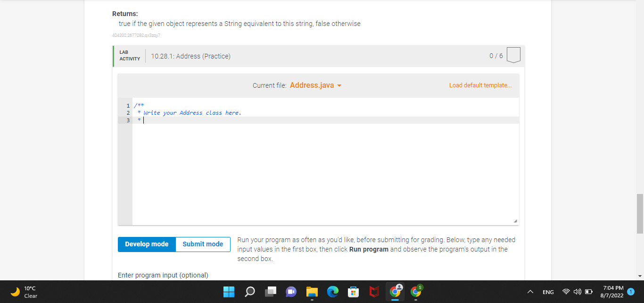This screenshot has width=644, height=303.
Task: Keep Develop mode selected
Action: [x=147, y=244]
